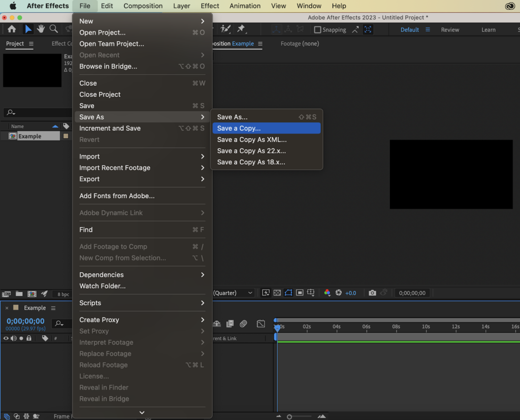Toggle the Transparency Grid button

pyautogui.click(x=277, y=293)
